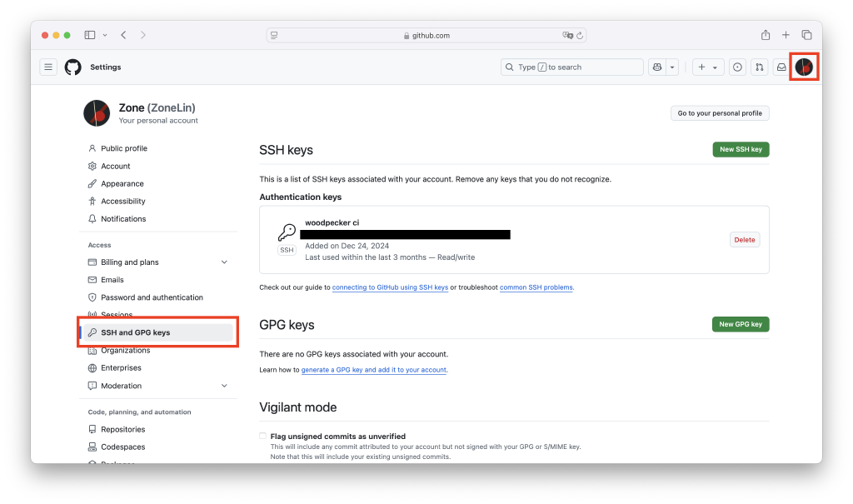Expand the Billing and plans section
The image size is (853, 504).
224,262
